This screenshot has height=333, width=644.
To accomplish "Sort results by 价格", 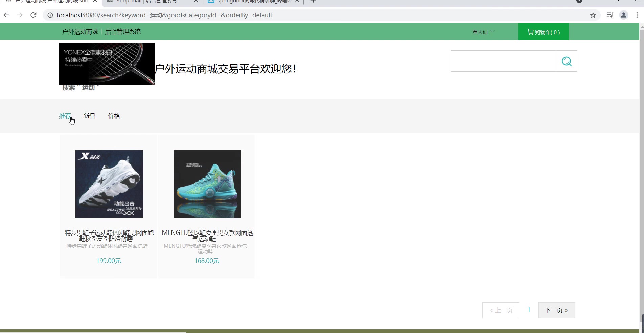I will [114, 116].
